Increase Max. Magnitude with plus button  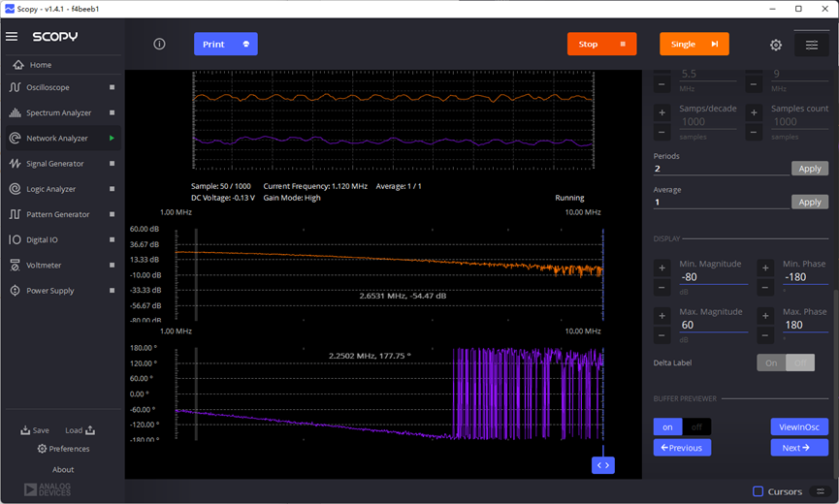click(662, 315)
